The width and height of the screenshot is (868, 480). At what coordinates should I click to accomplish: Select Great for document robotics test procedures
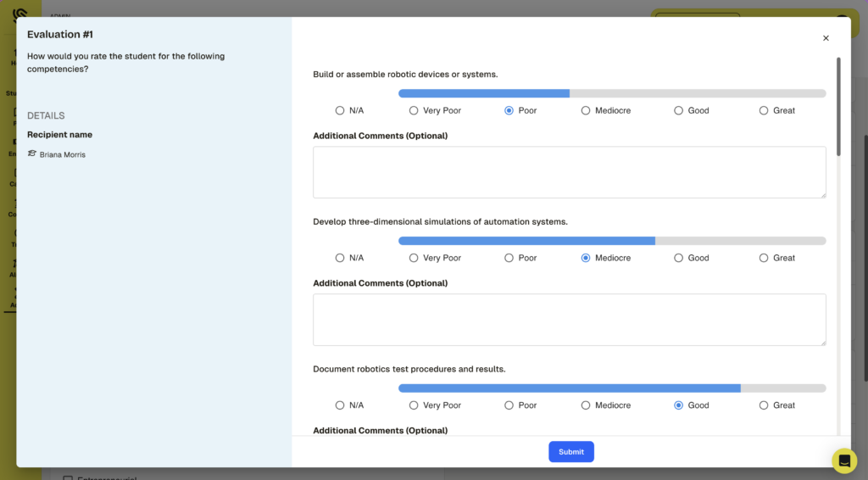coord(764,405)
